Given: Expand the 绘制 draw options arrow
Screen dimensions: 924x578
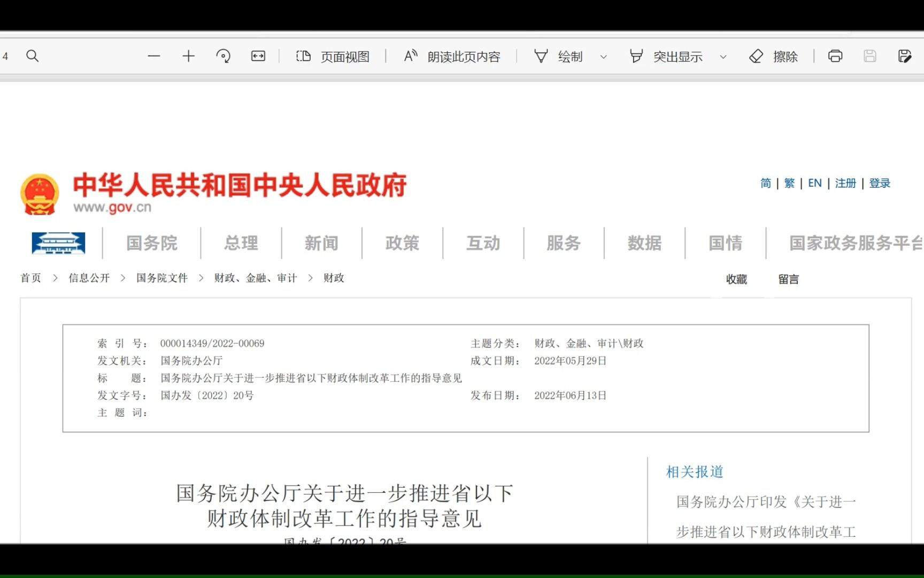Looking at the screenshot, I should coord(603,57).
